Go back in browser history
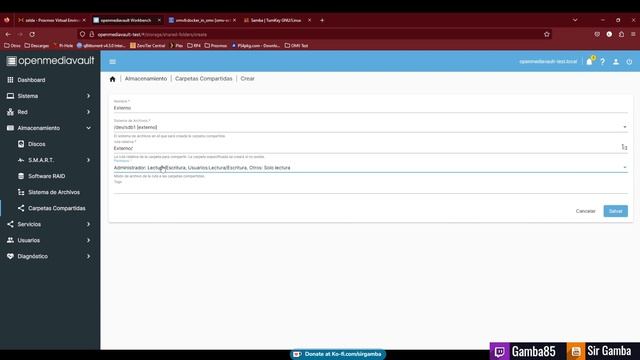The width and height of the screenshot is (640, 360). [x=8, y=34]
